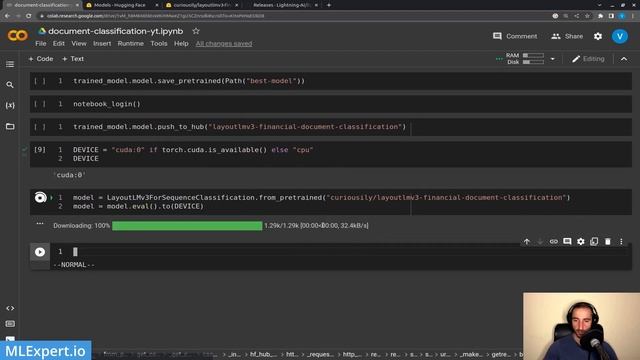The image size is (640, 360).
Task: Stop the running model loading cell
Action: 40,198
